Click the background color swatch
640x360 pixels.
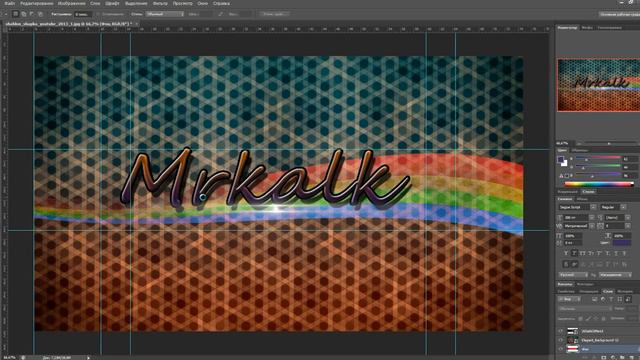[565, 164]
